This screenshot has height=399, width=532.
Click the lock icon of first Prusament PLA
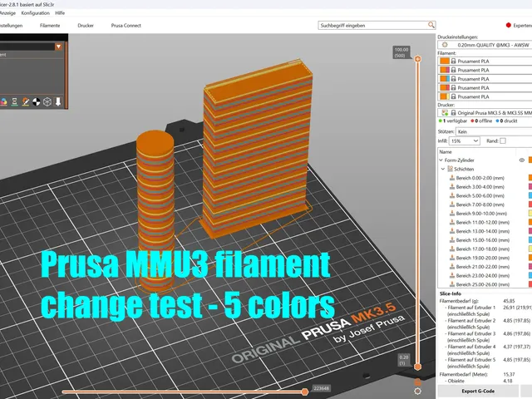point(453,61)
